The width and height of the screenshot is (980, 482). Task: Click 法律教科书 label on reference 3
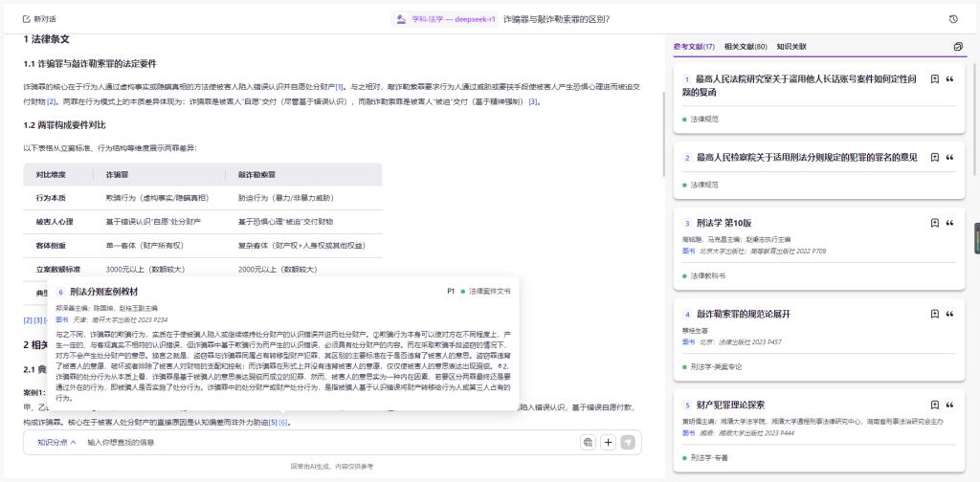coord(708,275)
